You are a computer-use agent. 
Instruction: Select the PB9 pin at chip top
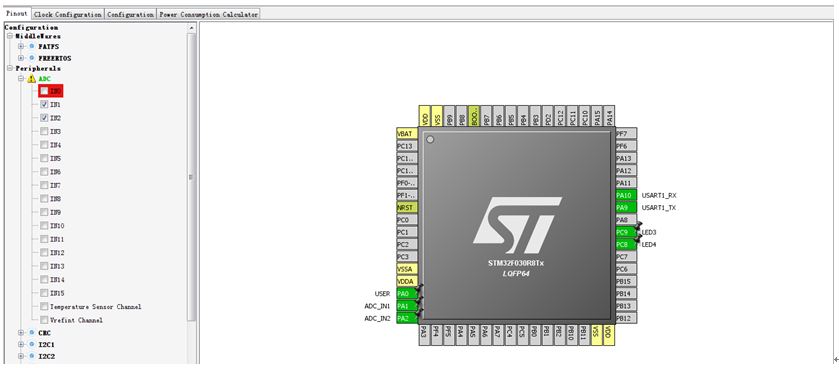coord(449,116)
